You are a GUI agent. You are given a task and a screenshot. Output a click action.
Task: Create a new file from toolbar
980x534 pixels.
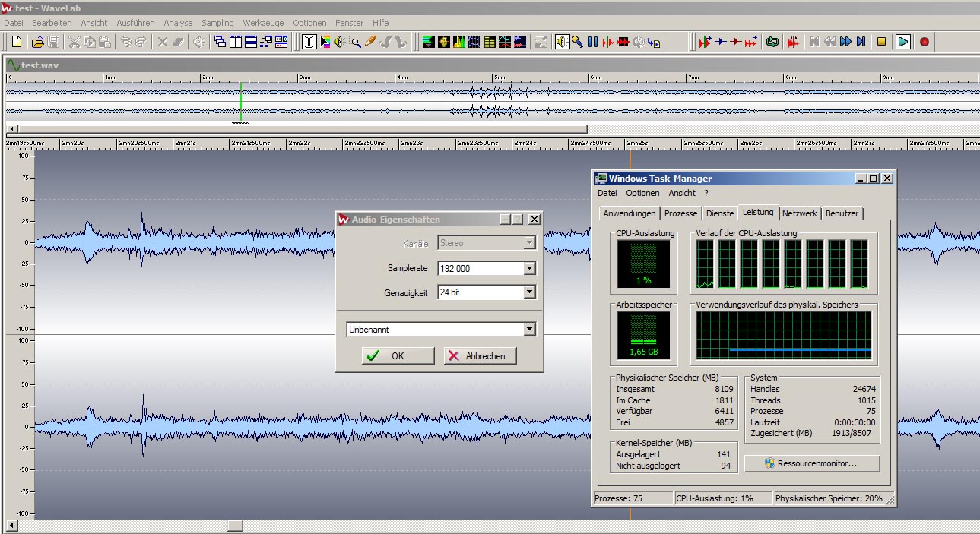click(17, 42)
